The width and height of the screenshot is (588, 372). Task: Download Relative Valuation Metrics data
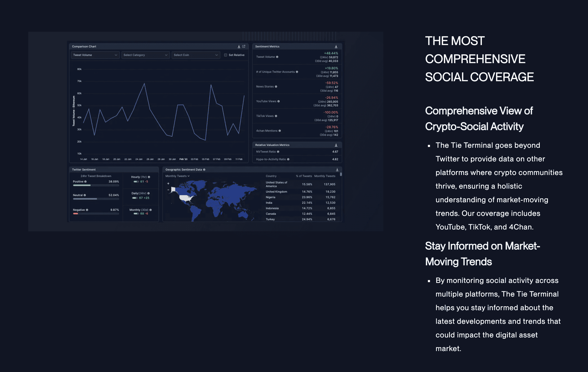click(336, 145)
